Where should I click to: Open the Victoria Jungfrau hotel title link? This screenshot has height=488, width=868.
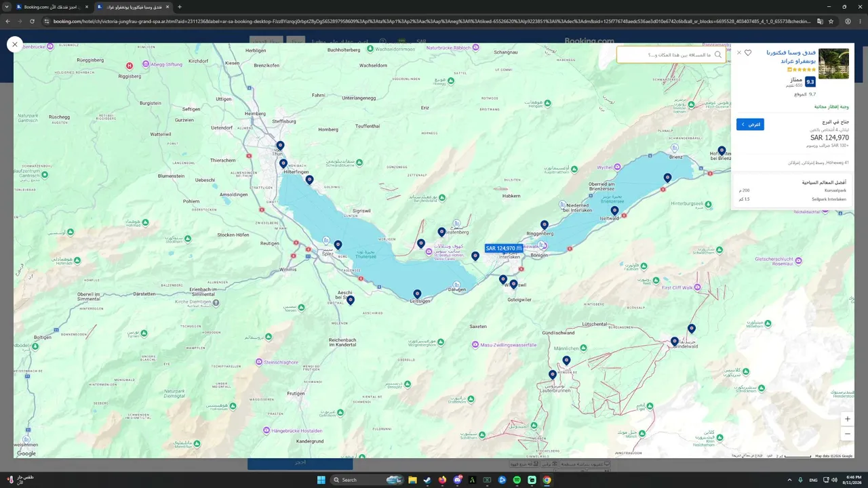tap(791, 56)
